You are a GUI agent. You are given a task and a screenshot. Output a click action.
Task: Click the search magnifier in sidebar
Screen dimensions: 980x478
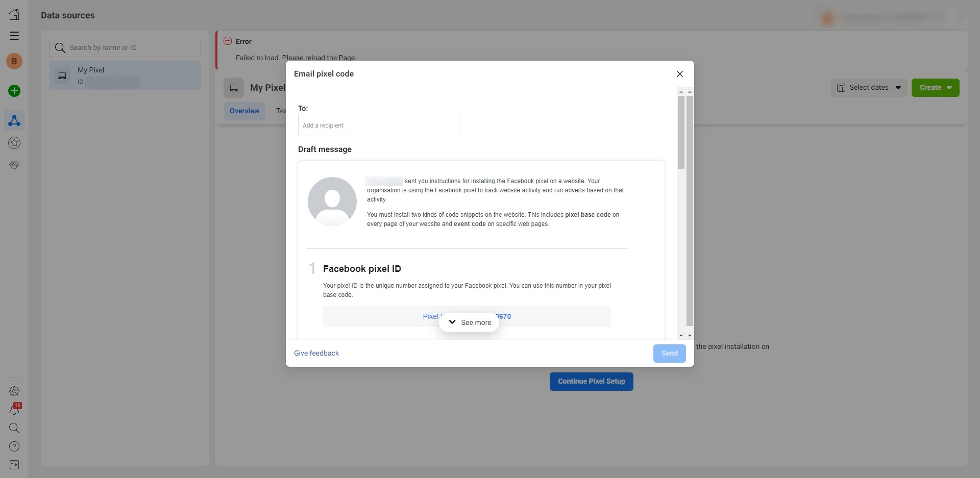[x=14, y=428]
